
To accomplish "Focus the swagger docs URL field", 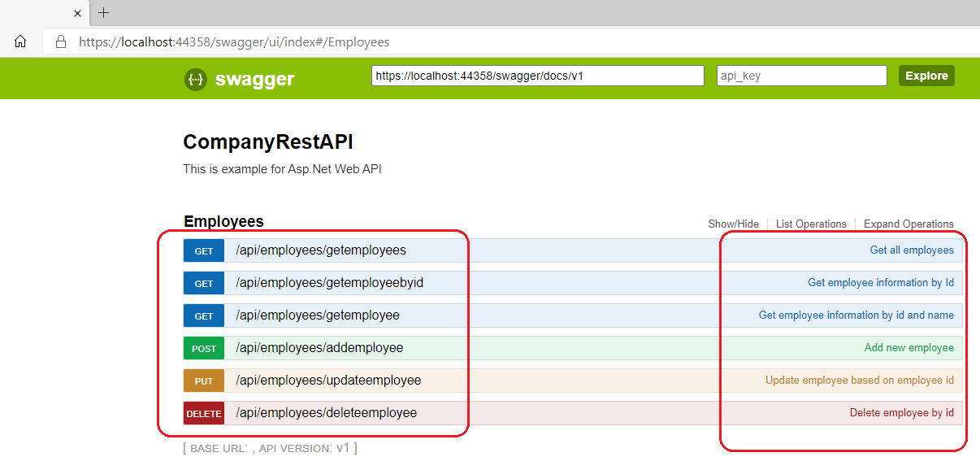I will click(538, 76).
